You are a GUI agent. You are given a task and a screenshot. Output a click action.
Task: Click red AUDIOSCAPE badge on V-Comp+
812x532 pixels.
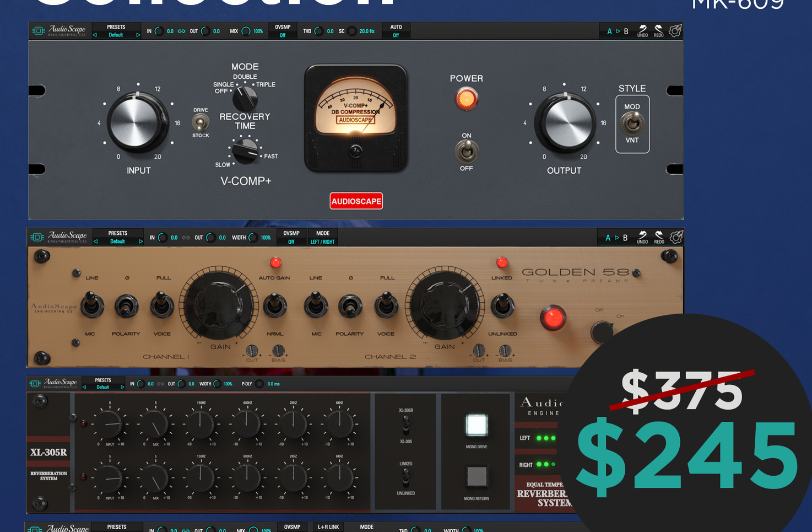(356, 201)
